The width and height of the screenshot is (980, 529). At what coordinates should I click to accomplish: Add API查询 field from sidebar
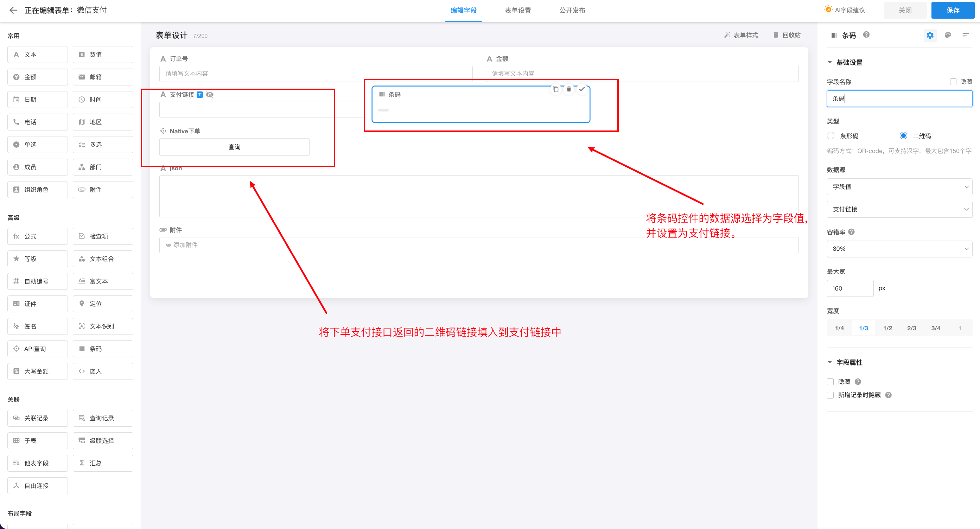tap(37, 349)
